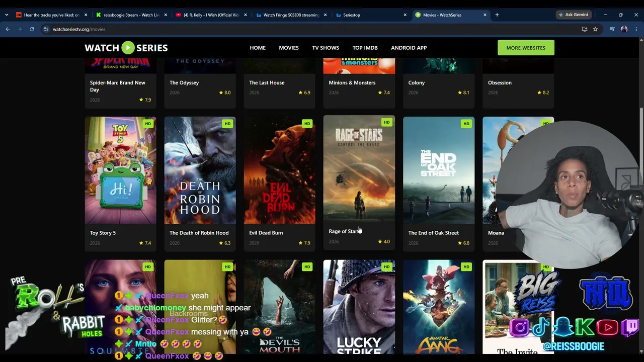
Task: Open the Rage of Stars poster
Action: (x=359, y=169)
